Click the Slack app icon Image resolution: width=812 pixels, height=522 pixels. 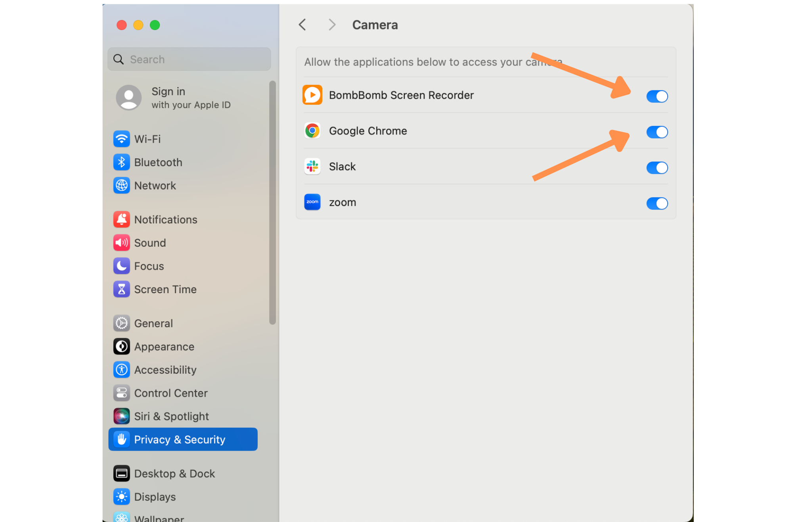tap(312, 167)
